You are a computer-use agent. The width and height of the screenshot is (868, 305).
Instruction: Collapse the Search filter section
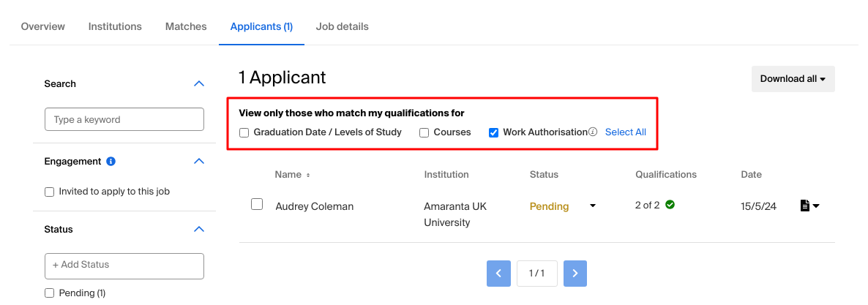[199, 83]
